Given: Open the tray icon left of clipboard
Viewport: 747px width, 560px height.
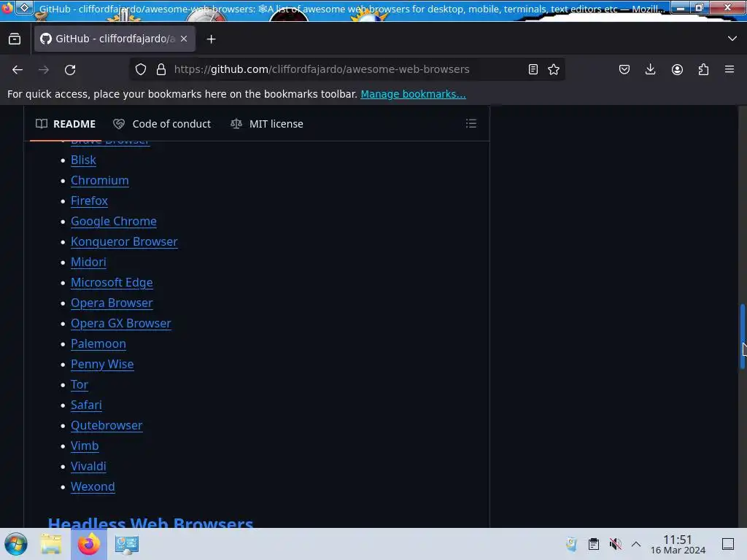Looking at the screenshot, I should pos(572,544).
